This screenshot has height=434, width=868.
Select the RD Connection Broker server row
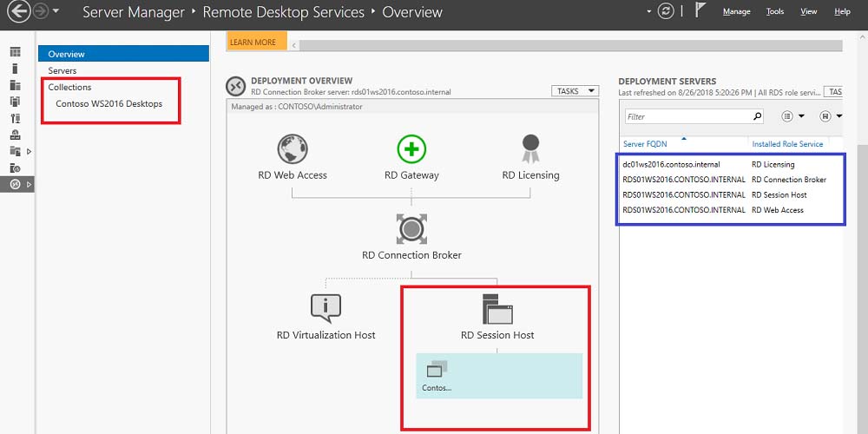(731, 180)
